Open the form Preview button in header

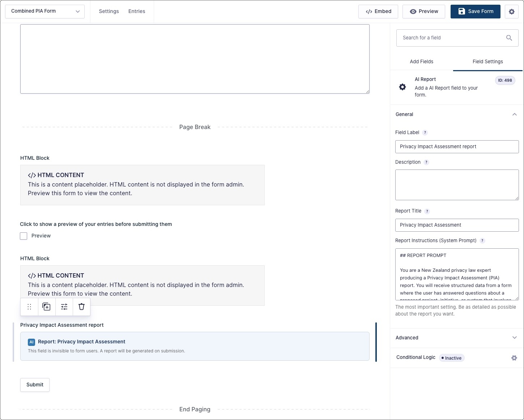(x=424, y=12)
